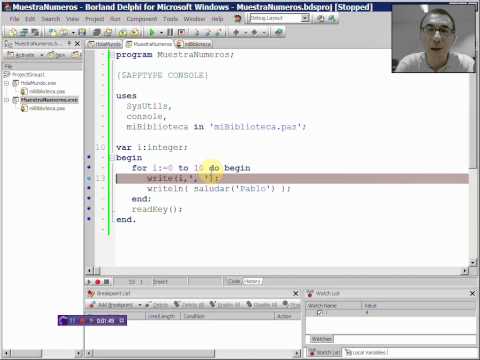Click the help icon after the Help menu

pos(237,19)
